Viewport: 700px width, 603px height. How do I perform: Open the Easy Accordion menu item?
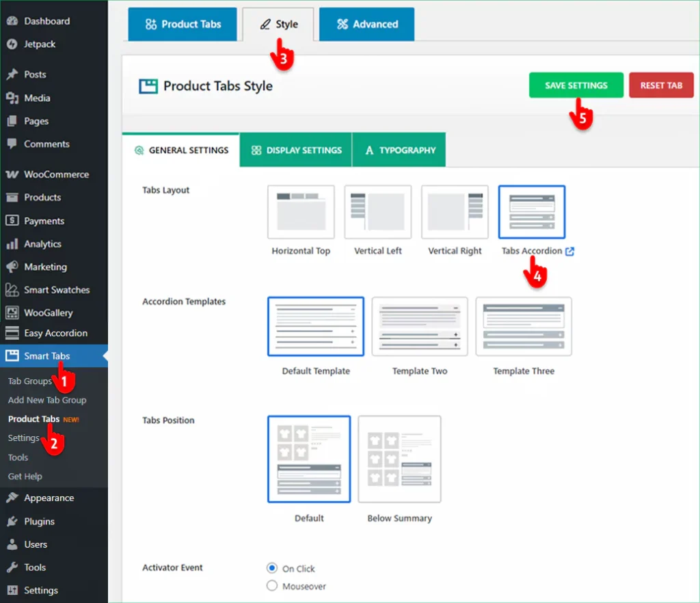tap(53, 333)
